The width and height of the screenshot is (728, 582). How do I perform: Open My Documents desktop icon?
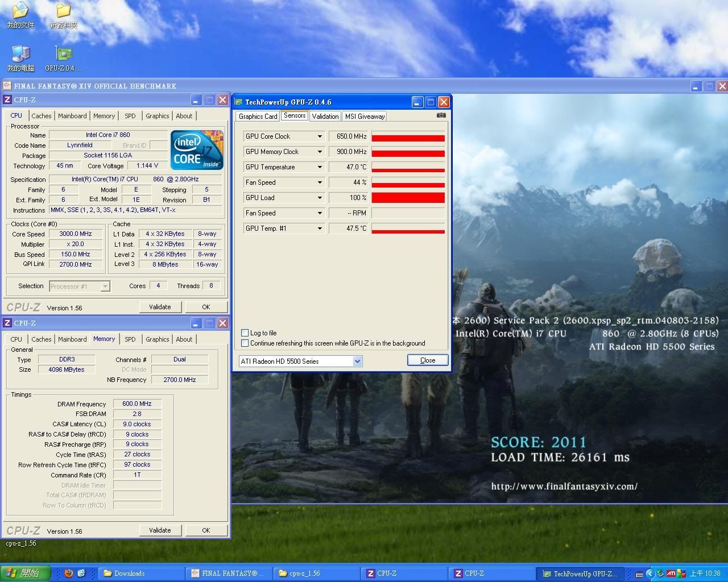coord(20,15)
